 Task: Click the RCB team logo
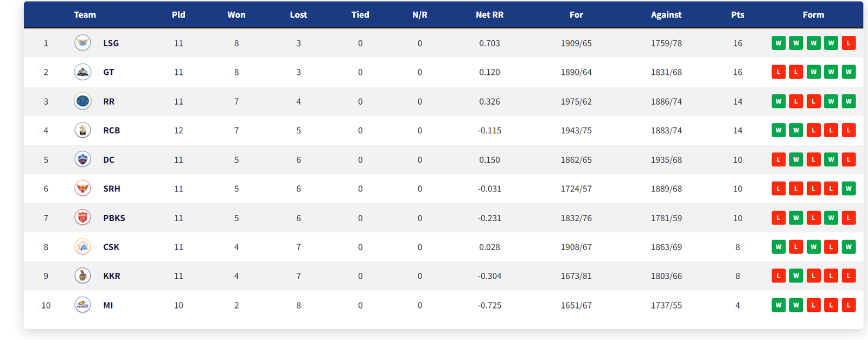click(x=82, y=130)
